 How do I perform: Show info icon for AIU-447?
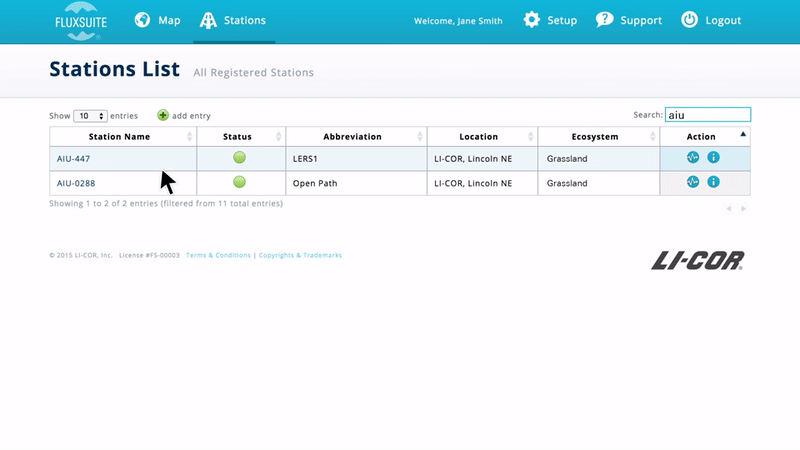(x=713, y=157)
